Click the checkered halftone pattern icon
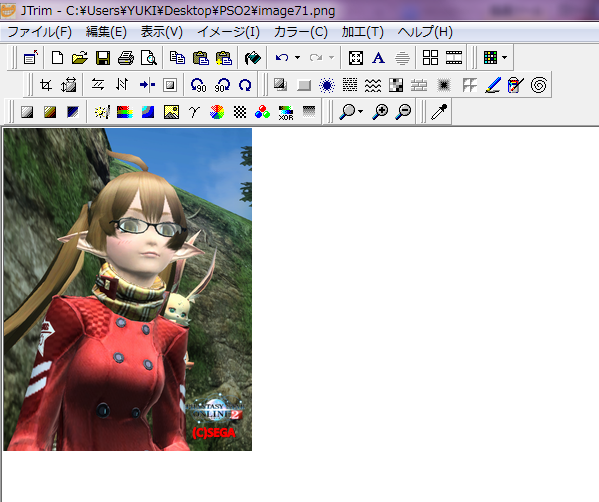The width and height of the screenshot is (599, 502). 240,112
